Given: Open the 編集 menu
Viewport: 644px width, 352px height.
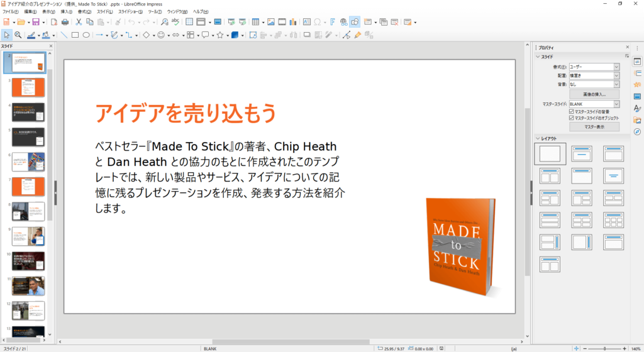Looking at the screenshot, I should pyautogui.click(x=30, y=11).
